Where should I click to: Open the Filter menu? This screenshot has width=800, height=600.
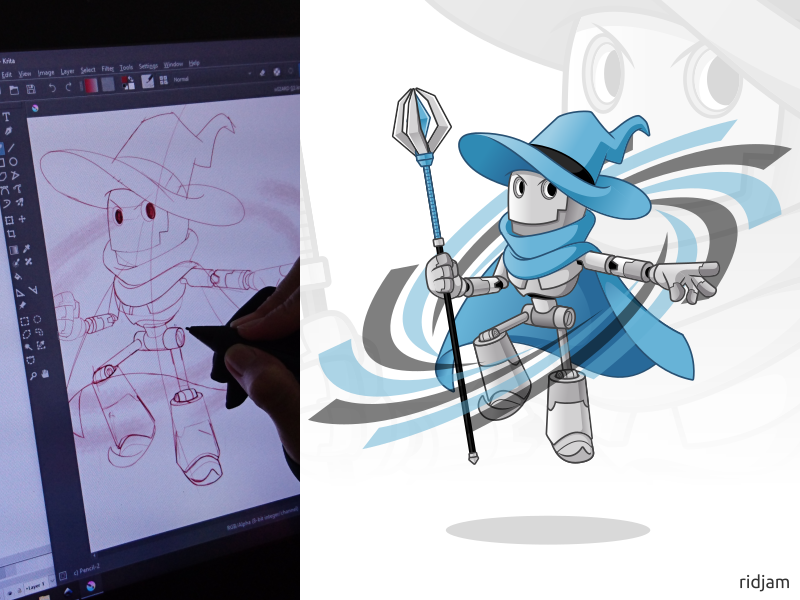(x=107, y=68)
